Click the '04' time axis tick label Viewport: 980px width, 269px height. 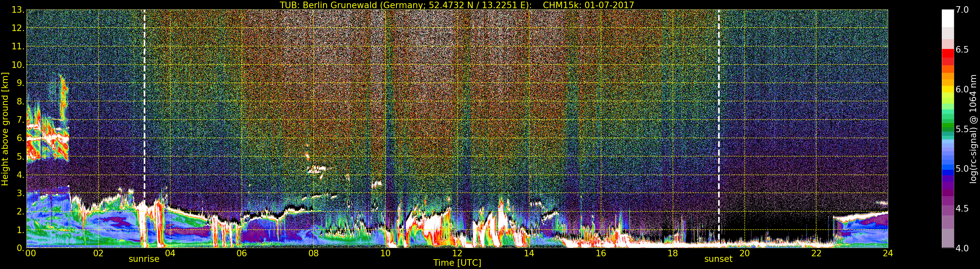170,253
